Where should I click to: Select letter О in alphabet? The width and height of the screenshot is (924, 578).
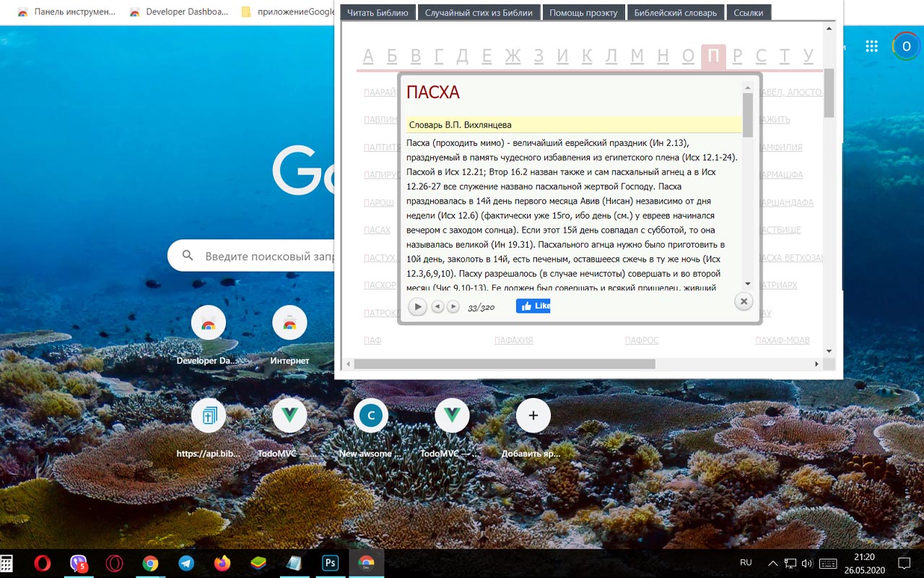688,56
